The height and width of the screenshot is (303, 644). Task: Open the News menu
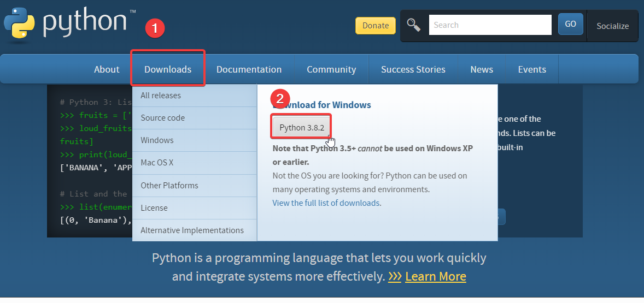[482, 69]
